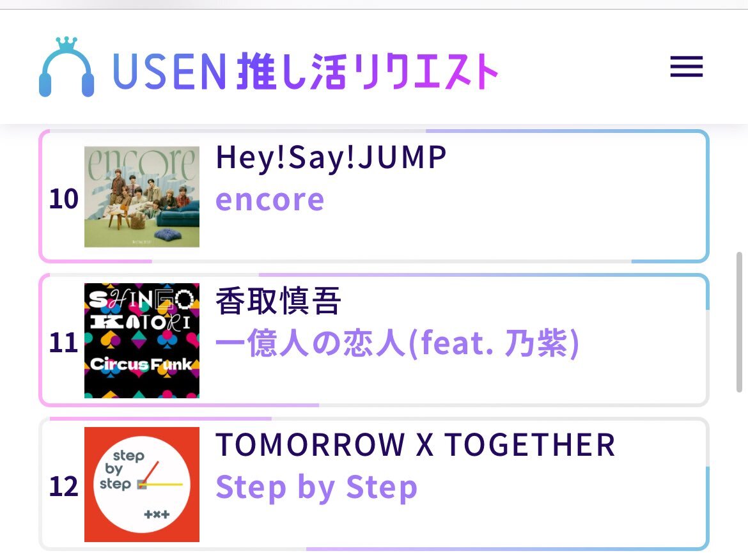The width and height of the screenshot is (748, 560).
Task: Open the Step by Step album cover
Action: [x=142, y=484]
